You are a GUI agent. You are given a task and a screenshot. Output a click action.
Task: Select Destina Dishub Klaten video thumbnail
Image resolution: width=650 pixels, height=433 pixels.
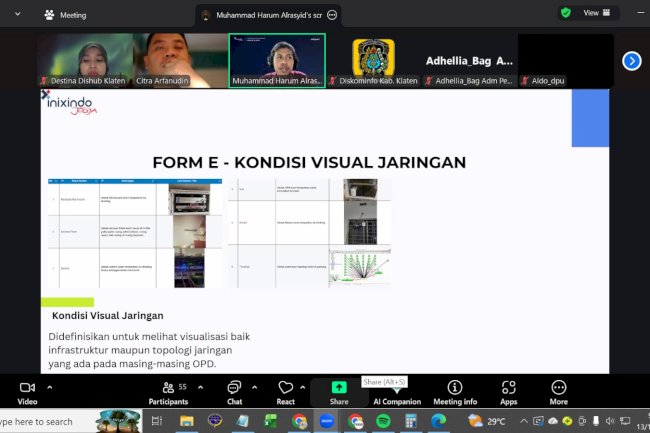coord(85,60)
